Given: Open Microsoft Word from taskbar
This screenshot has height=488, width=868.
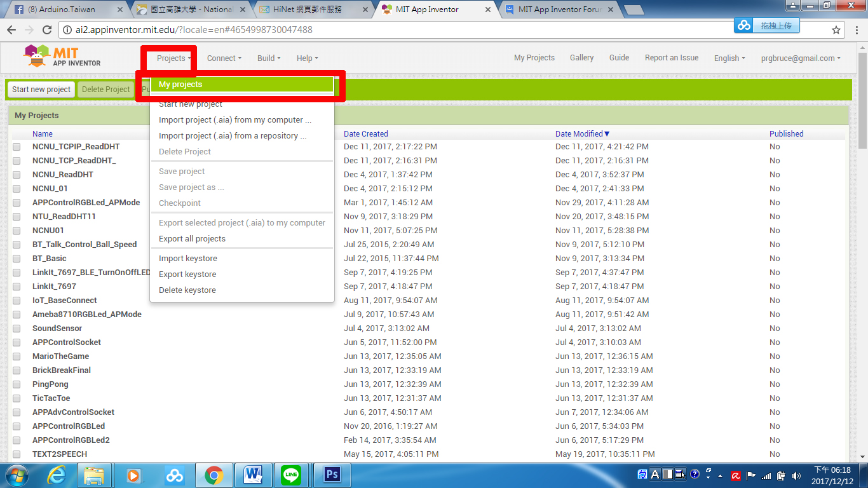Looking at the screenshot, I should pos(253,475).
